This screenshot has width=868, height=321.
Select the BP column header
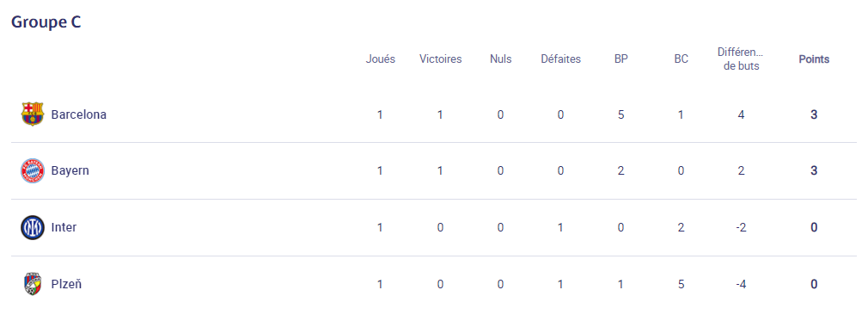point(621,59)
